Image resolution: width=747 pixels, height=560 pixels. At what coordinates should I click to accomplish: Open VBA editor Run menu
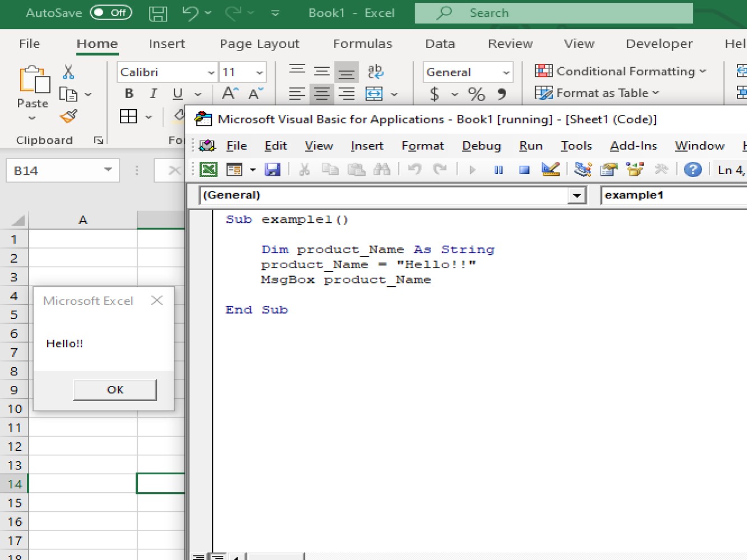[x=531, y=146]
